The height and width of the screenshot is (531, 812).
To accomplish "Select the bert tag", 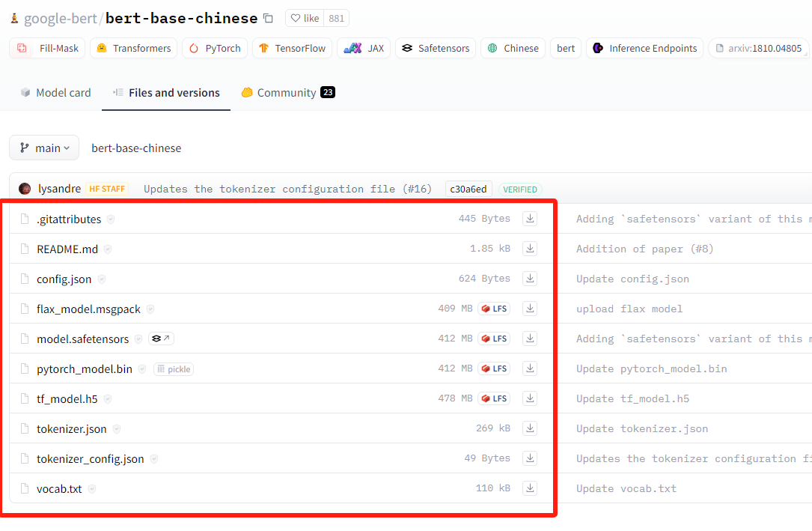I will (566, 48).
